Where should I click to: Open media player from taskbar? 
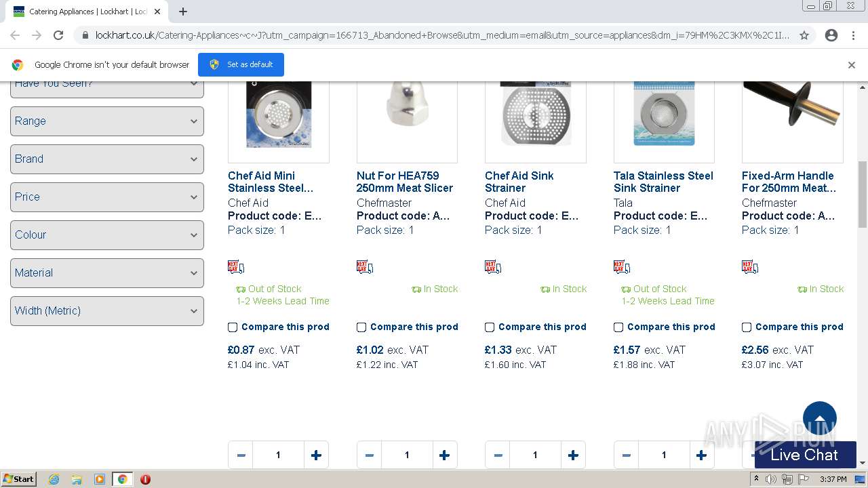99,479
